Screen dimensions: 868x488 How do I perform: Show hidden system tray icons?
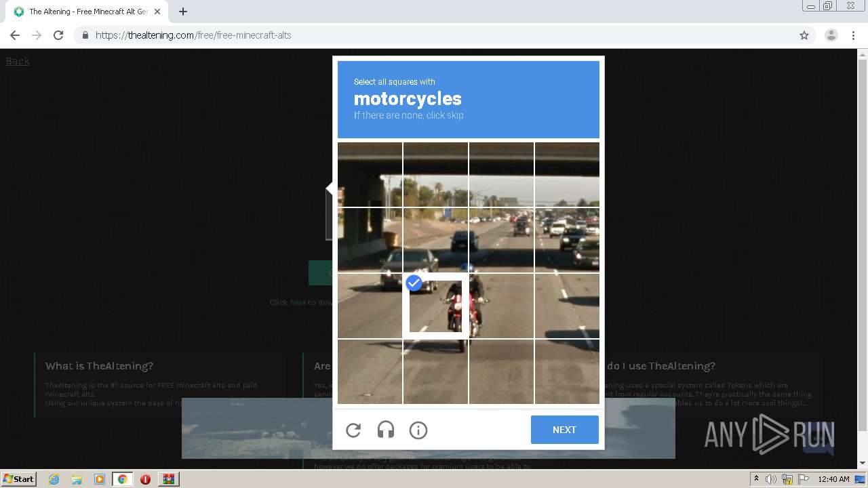pyautogui.click(x=757, y=479)
